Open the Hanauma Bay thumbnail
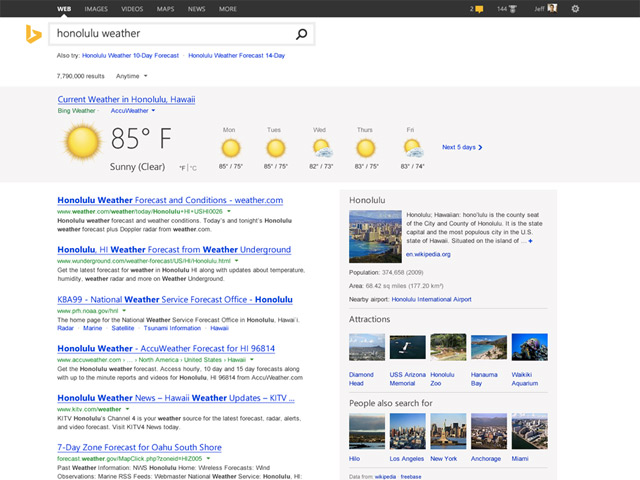 tap(489, 347)
